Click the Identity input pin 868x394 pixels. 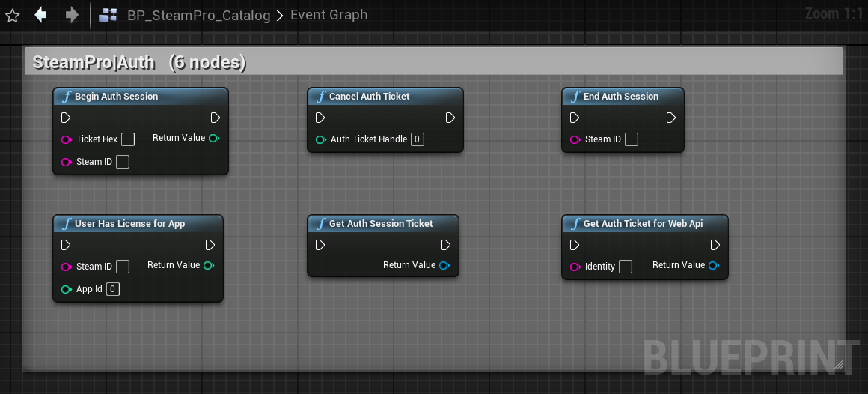(575, 267)
